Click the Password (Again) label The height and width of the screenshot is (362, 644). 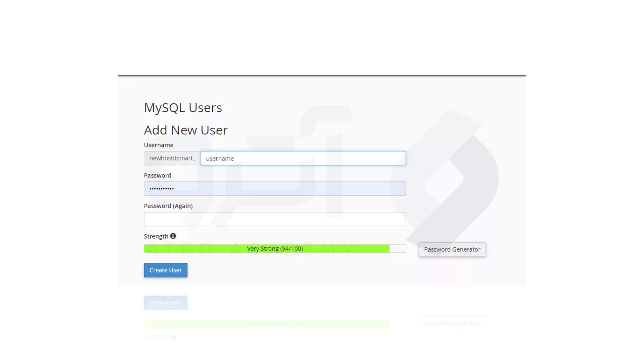[168, 206]
